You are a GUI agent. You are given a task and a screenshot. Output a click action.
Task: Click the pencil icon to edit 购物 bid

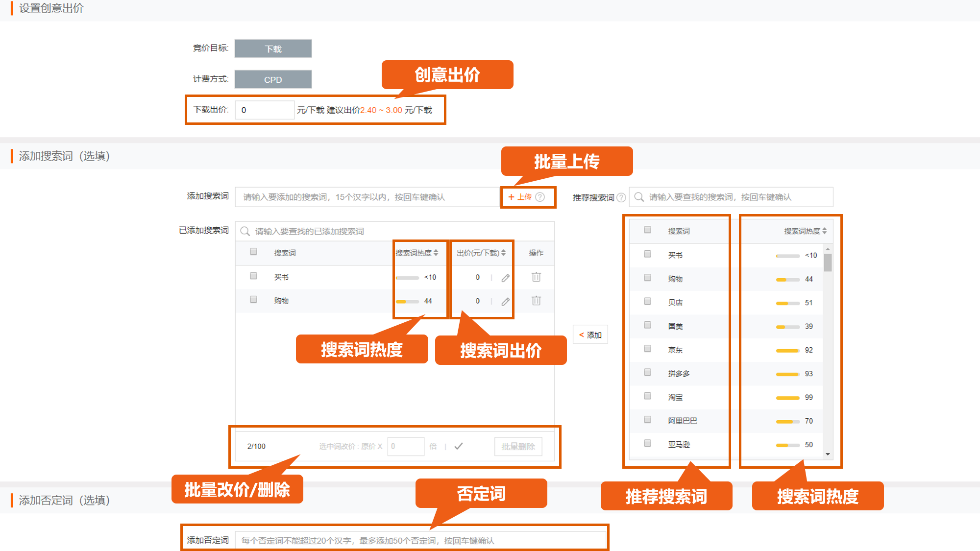[505, 301]
